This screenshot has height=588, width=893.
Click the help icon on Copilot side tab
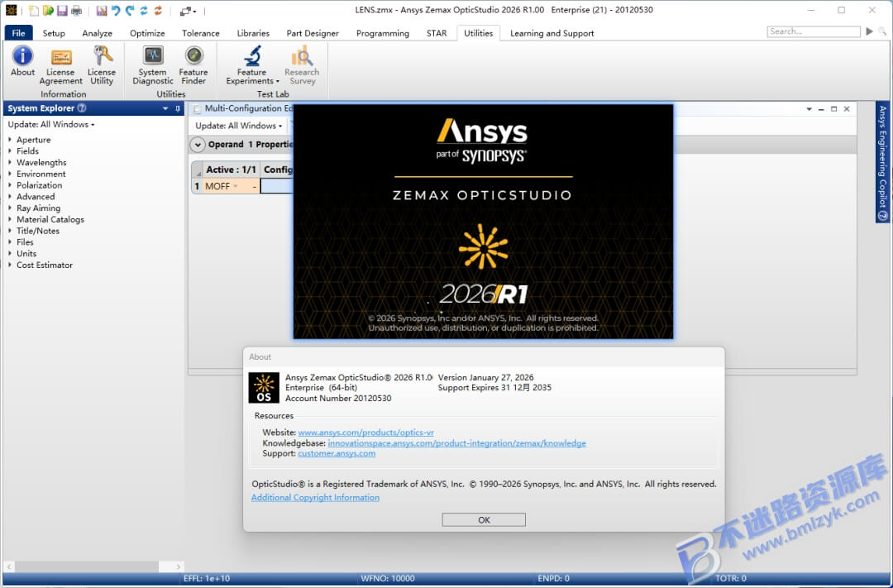click(x=883, y=215)
